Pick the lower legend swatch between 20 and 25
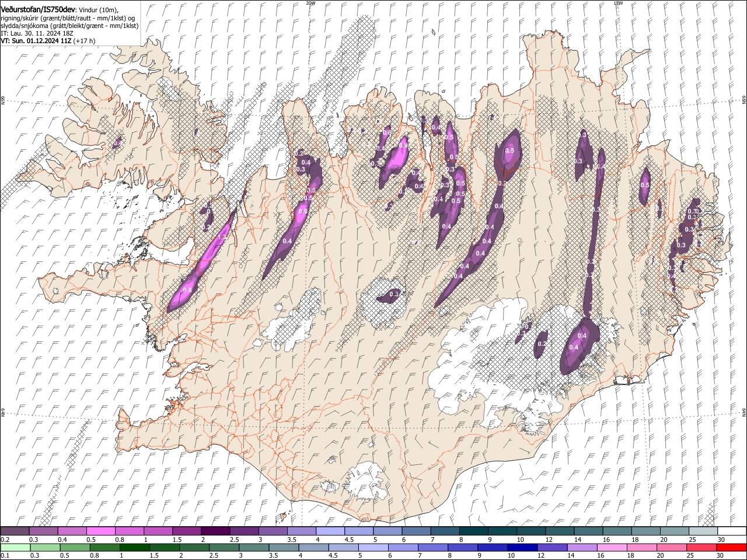This screenshot has height=560, width=747. pyautogui.click(x=671, y=548)
